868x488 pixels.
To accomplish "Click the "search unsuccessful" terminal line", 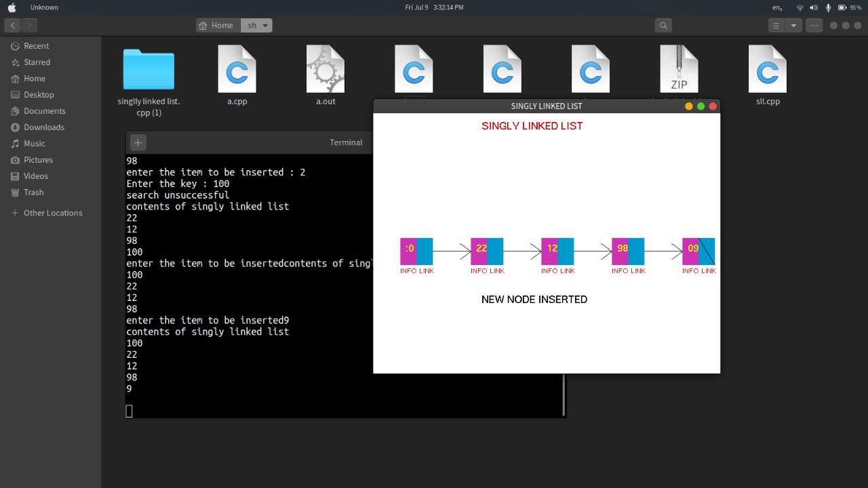I will point(178,195).
